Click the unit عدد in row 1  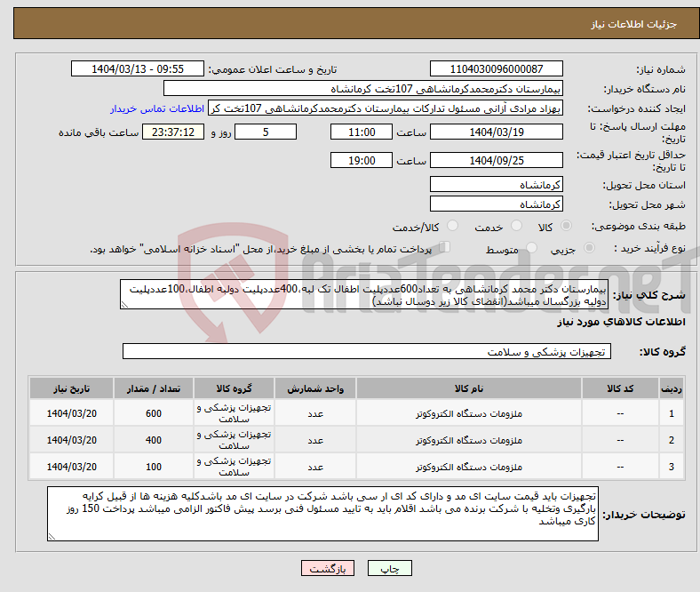pos(315,413)
